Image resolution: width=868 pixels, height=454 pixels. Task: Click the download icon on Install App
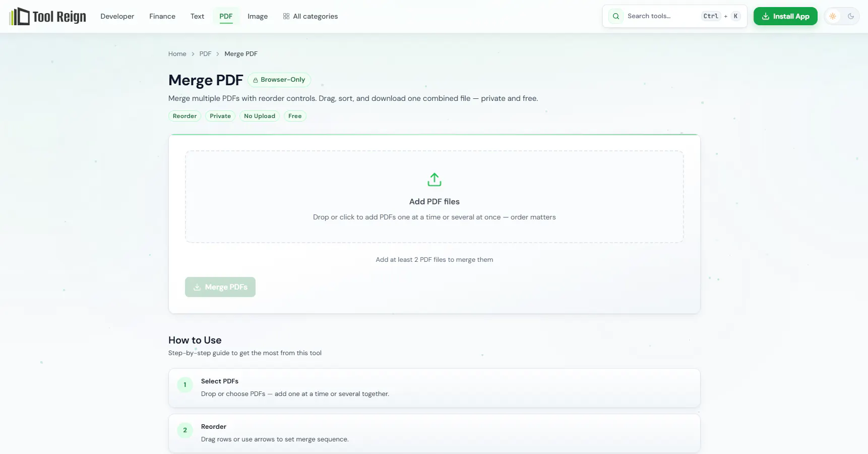[x=766, y=16]
